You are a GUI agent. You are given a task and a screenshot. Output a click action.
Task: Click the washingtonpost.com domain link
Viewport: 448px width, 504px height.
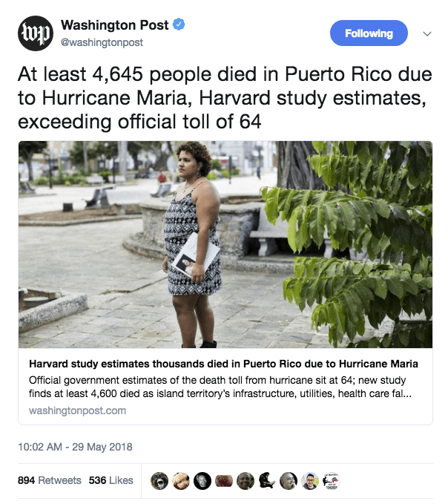pyautogui.click(x=78, y=410)
